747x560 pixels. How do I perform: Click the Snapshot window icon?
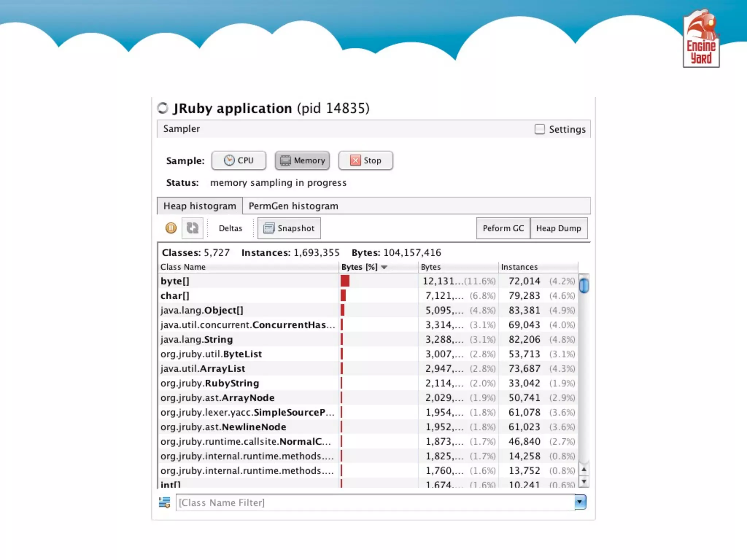pyautogui.click(x=269, y=228)
